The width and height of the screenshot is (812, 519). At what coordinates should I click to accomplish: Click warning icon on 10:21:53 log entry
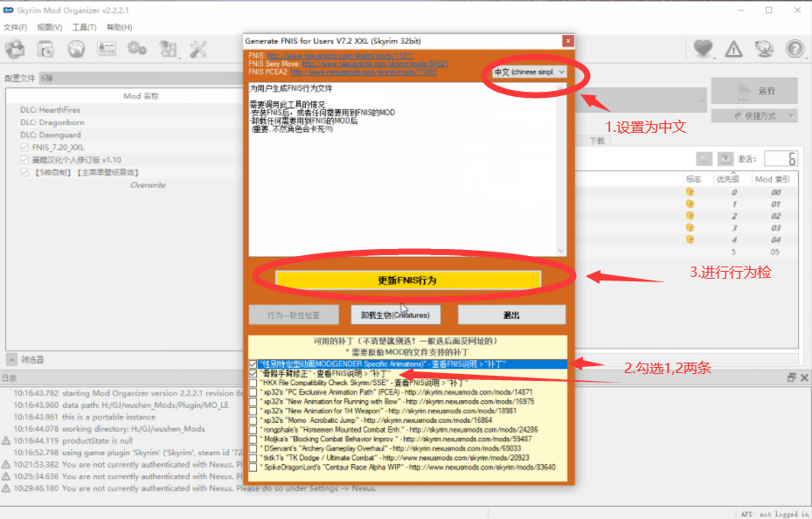coord(6,465)
